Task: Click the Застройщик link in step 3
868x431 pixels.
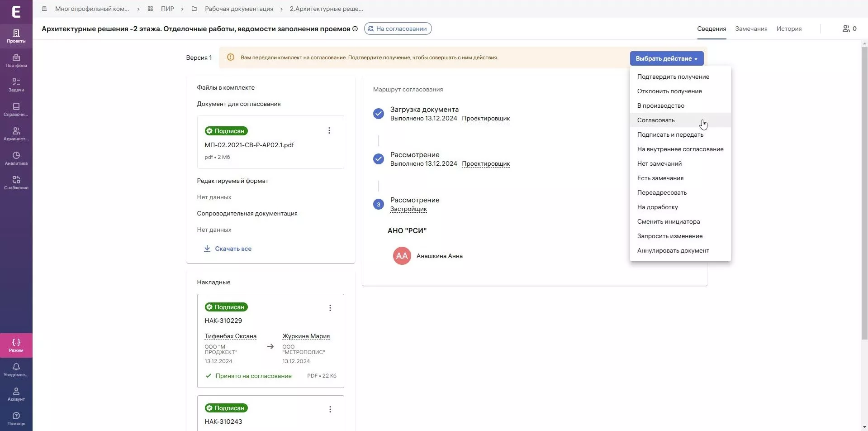Action: (x=408, y=209)
